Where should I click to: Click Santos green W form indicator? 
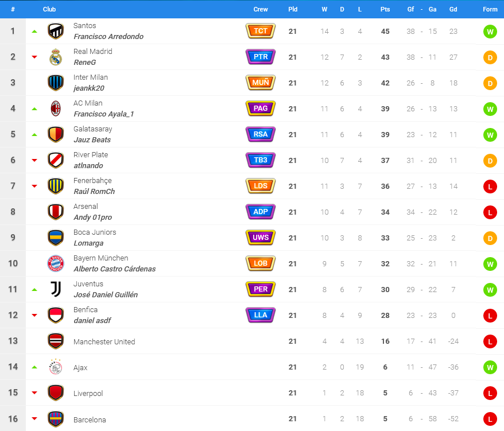490,32
